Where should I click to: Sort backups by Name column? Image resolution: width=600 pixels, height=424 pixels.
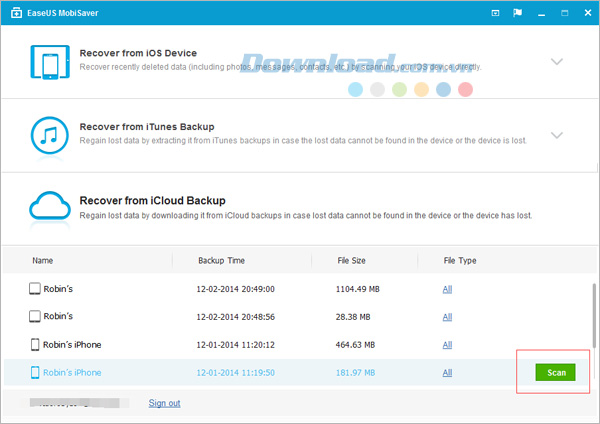42,261
